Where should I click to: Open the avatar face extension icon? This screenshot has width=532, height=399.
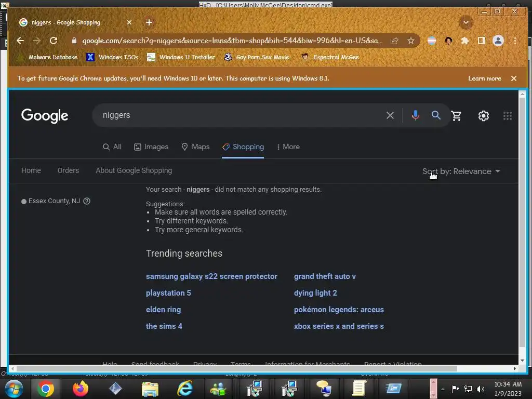[448, 41]
